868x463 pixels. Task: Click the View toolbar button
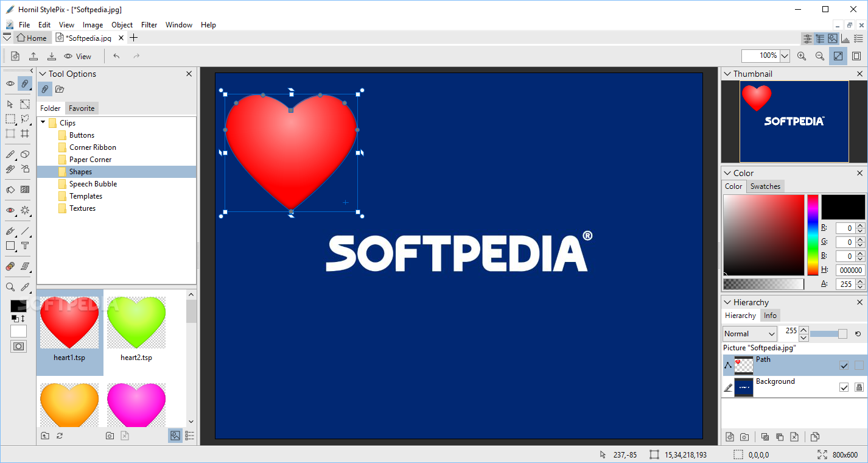pyautogui.click(x=77, y=56)
